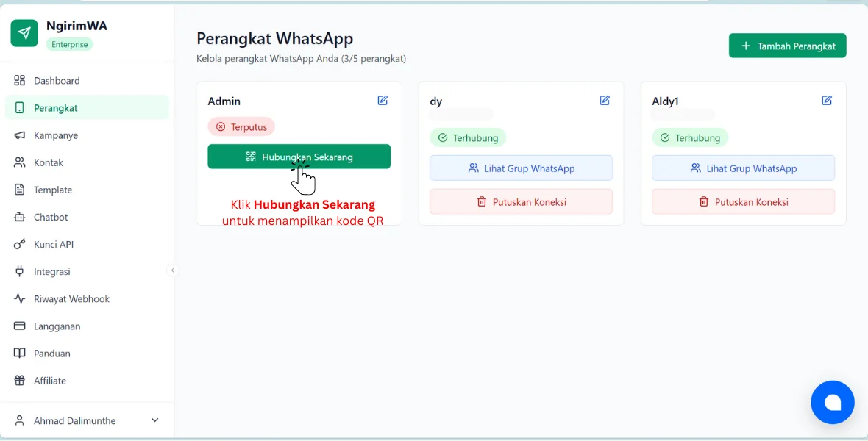Click the Dashboard grid icon

tap(19, 81)
